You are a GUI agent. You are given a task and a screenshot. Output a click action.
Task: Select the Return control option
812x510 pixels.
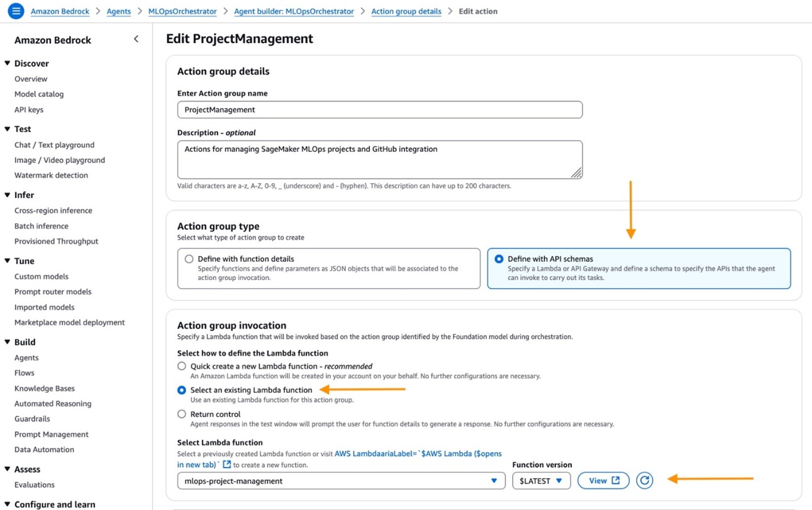click(x=182, y=414)
